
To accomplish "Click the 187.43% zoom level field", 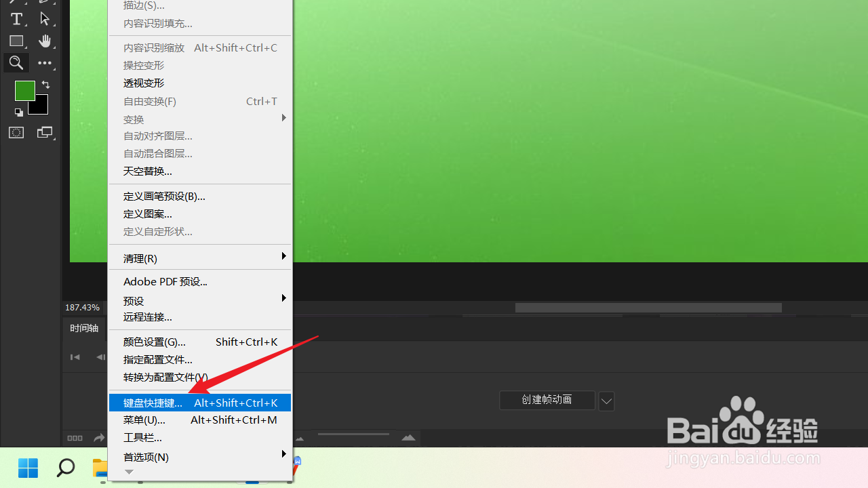I will point(83,308).
